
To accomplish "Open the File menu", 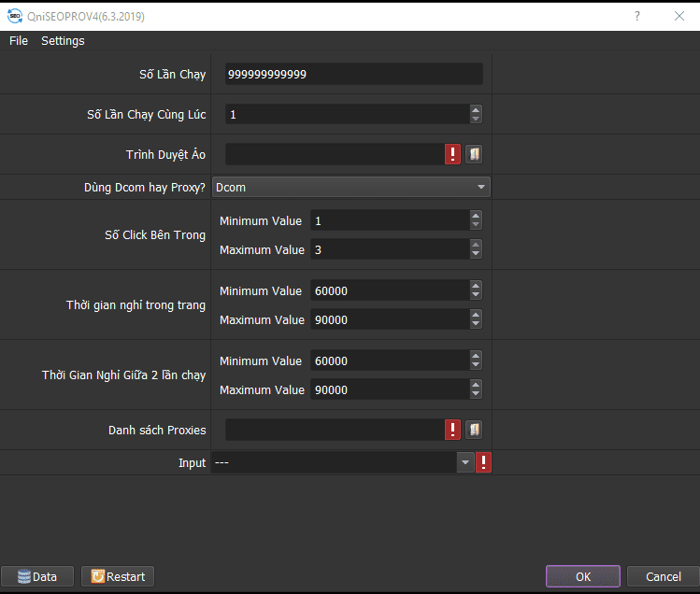I will (x=19, y=41).
